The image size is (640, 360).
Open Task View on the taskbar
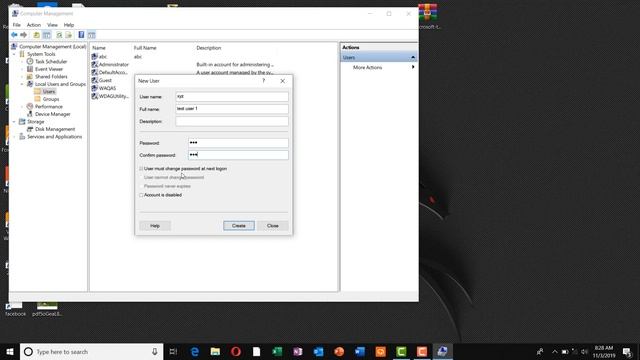click(x=173, y=351)
